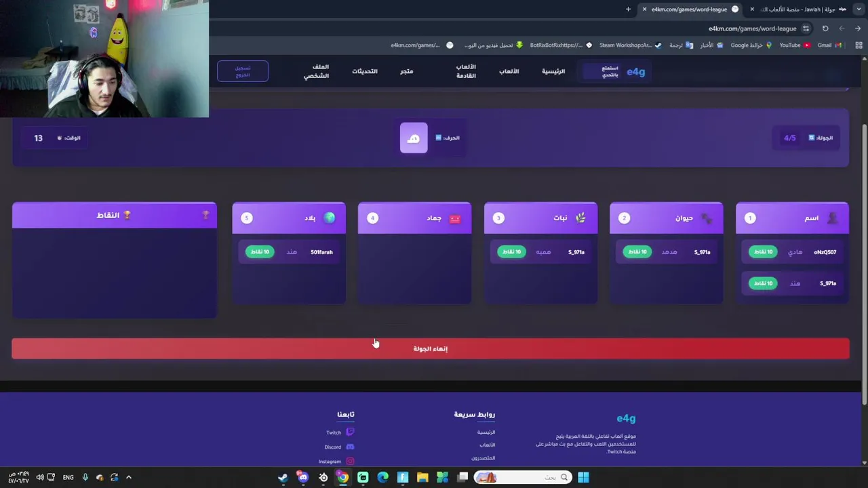Click the 10 points badge for 501farah
This screenshot has width=868, height=488.
pos(259,252)
